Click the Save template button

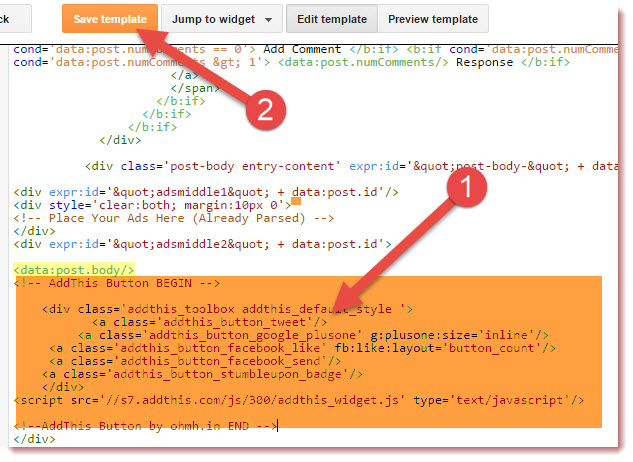click(110, 19)
